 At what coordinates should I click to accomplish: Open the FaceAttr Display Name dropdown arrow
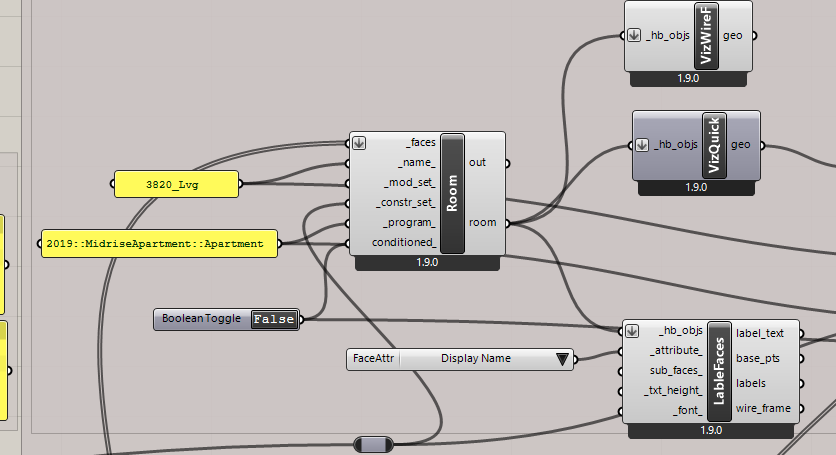point(562,358)
